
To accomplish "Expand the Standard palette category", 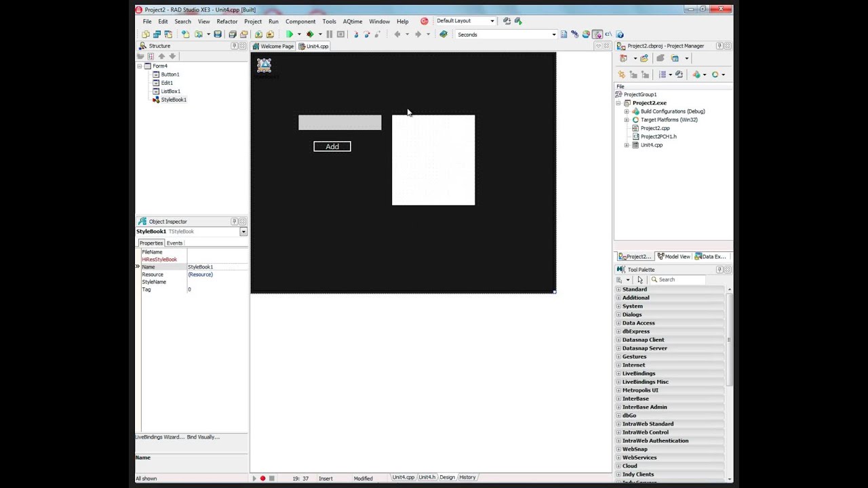I will pos(618,289).
